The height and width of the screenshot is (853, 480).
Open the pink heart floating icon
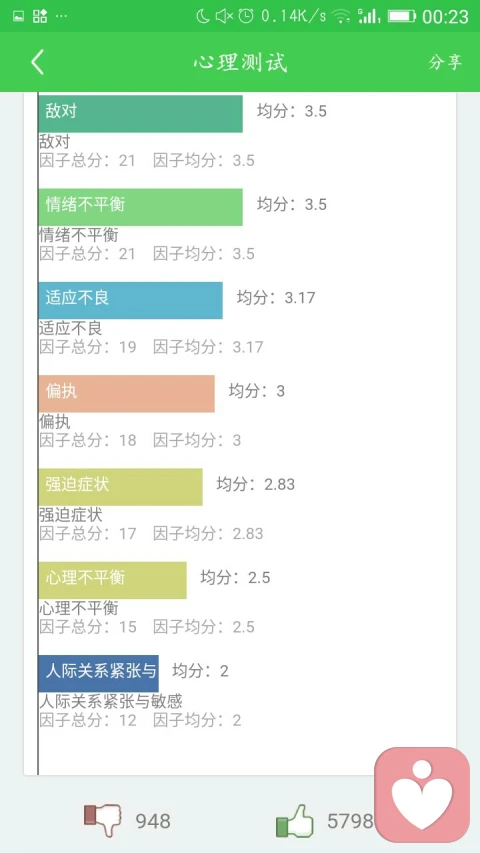click(422, 794)
